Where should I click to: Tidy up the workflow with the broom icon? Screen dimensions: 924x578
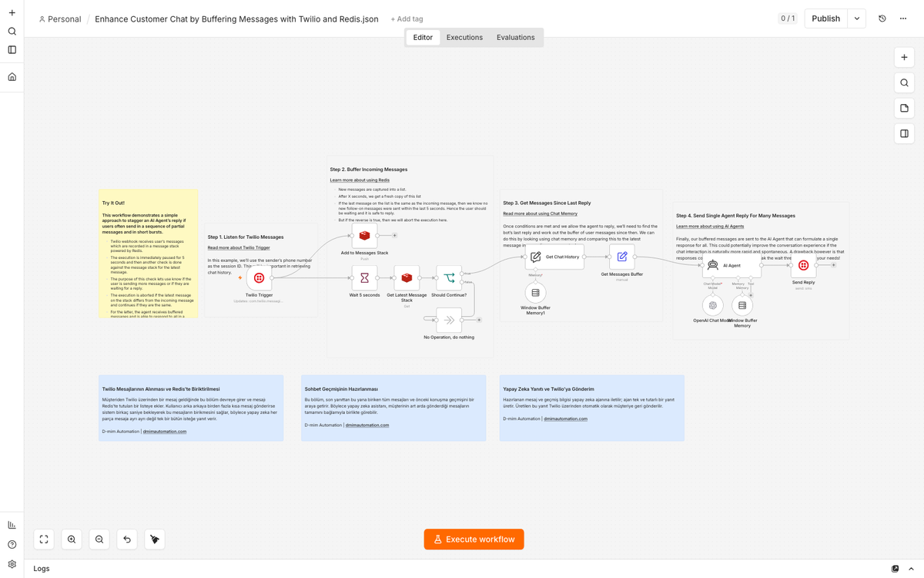155,539
